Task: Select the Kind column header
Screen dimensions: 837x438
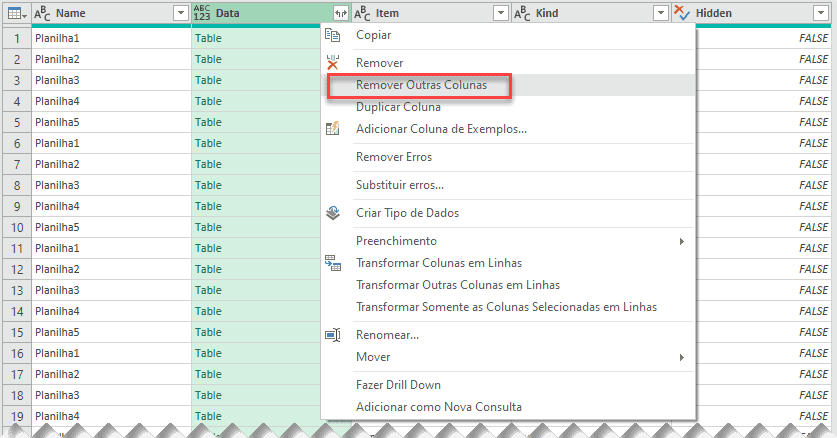Action: pyautogui.click(x=591, y=13)
